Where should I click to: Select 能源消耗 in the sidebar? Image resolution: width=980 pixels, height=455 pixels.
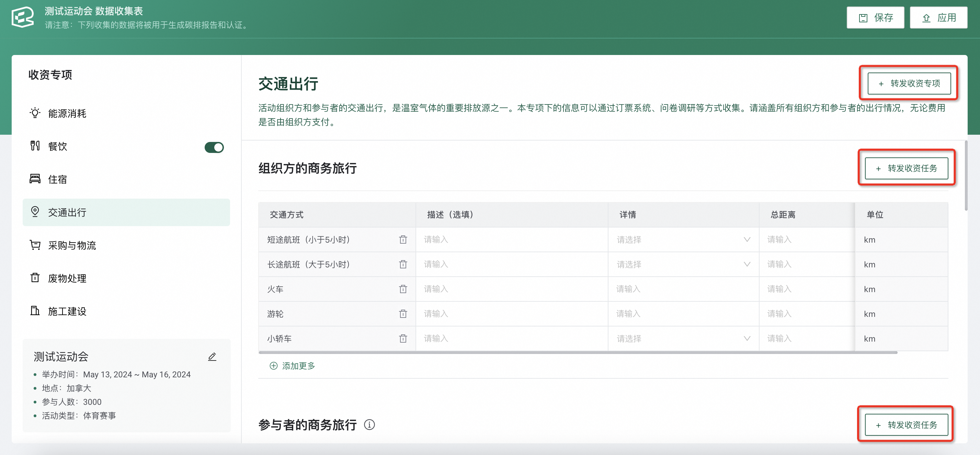point(67,113)
